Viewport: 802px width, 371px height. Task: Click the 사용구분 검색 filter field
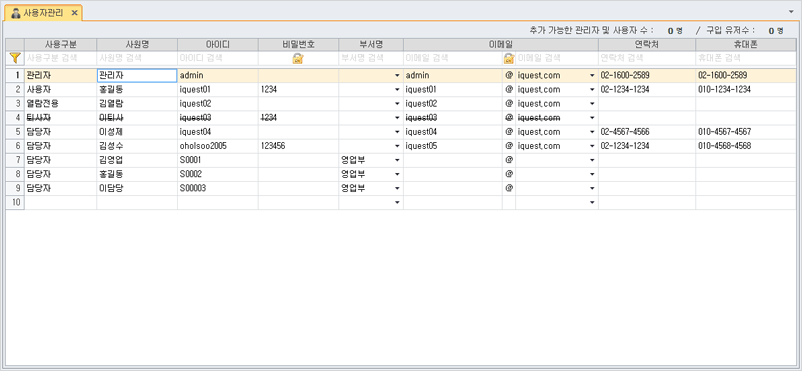tap(60, 58)
